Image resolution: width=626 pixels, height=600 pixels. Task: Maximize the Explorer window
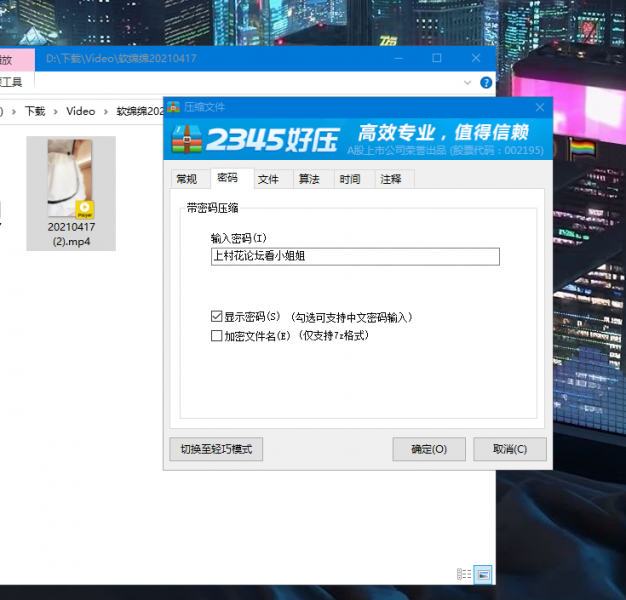(x=437, y=59)
